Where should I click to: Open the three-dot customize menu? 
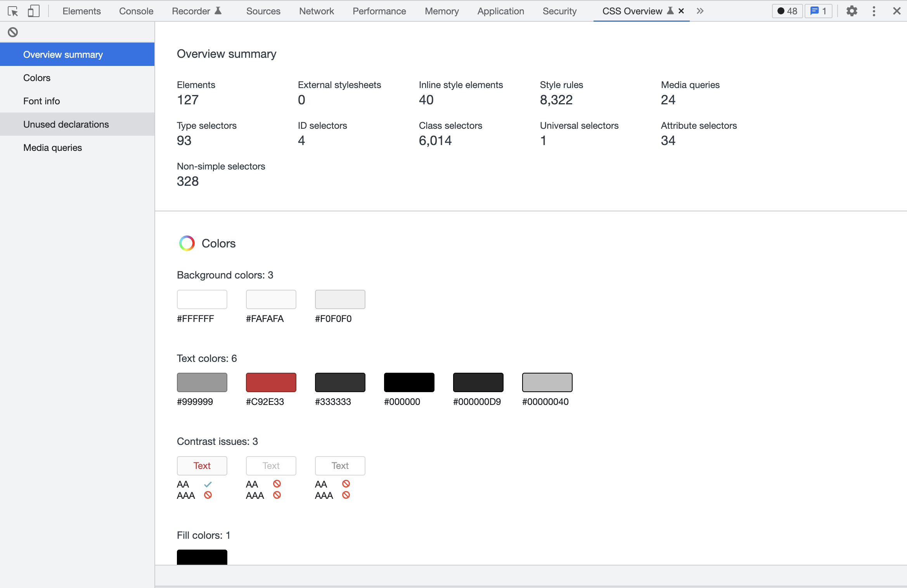(874, 11)
